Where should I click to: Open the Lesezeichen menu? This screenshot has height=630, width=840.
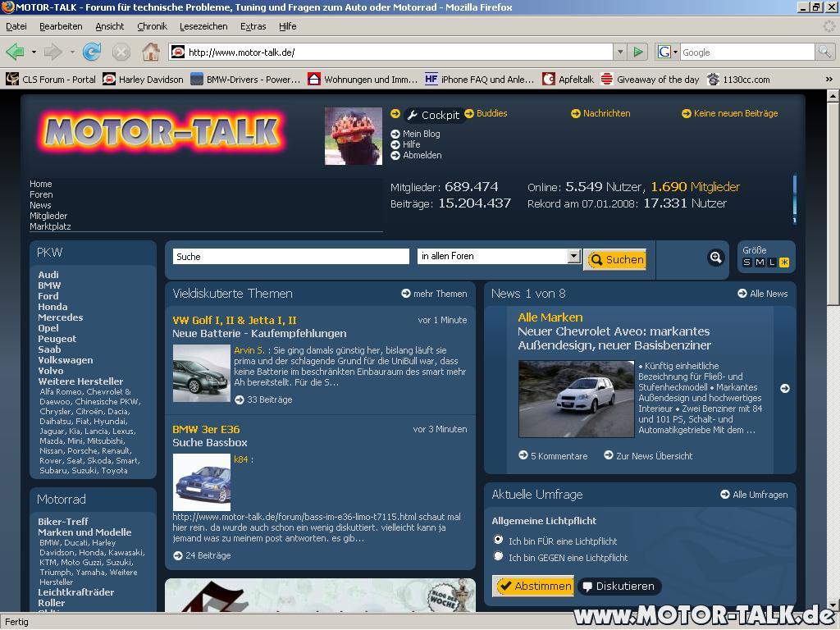point(203,26)
